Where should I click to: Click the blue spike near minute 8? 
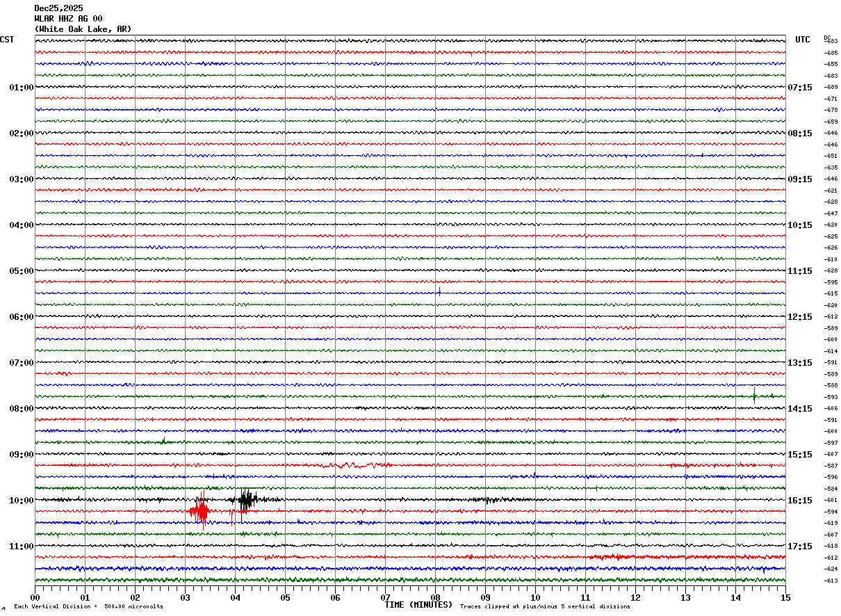click(439, 292)
